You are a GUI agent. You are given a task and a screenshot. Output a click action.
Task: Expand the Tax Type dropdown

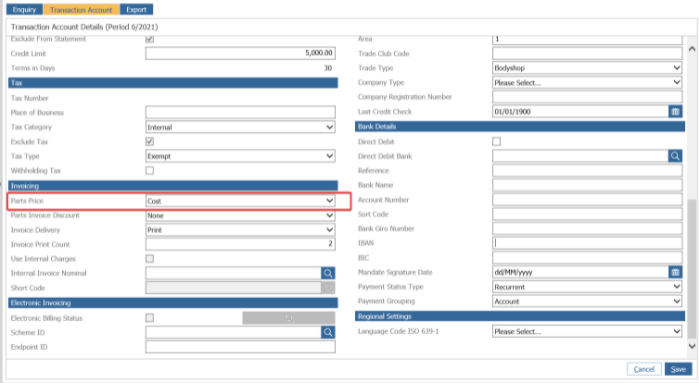tap(240, 156)
